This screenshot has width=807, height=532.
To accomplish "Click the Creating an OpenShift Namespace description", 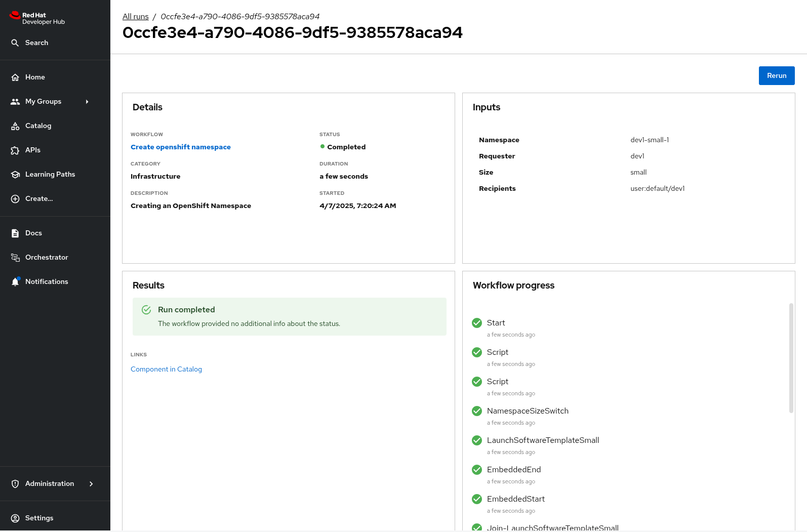I will click(x=191, y=206).
